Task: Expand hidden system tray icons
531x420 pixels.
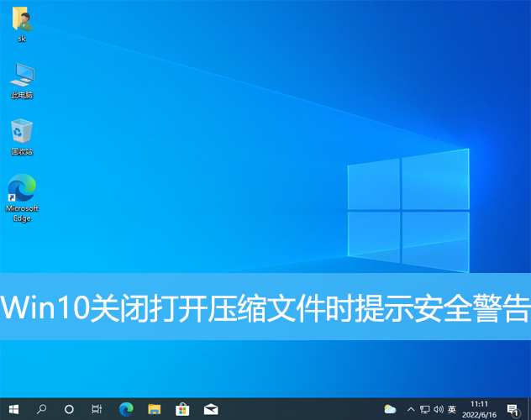Action: 410,409
